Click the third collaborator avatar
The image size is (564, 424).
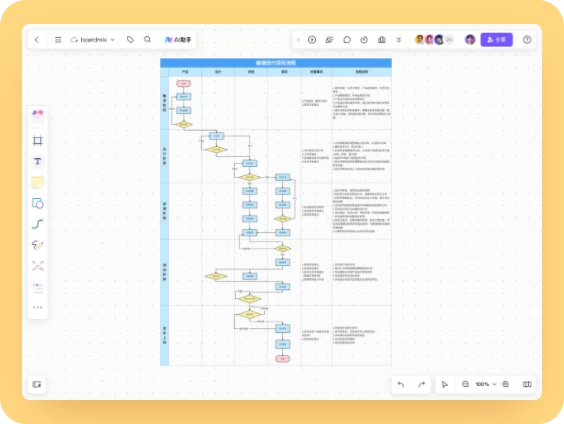point(439,40)
